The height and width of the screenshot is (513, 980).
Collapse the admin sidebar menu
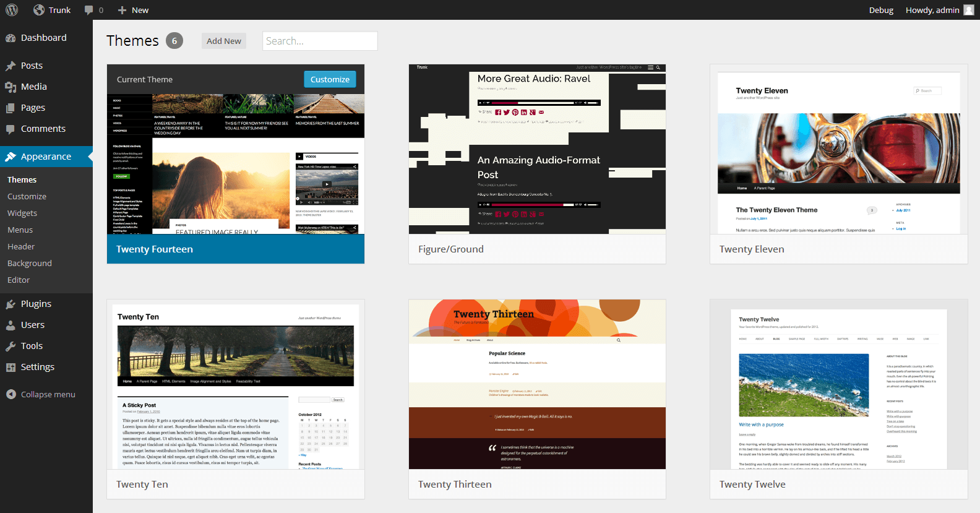(41, 394)
